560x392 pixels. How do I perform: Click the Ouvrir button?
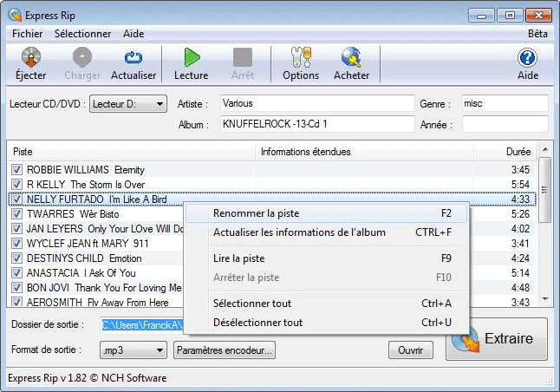click(411, 350)
